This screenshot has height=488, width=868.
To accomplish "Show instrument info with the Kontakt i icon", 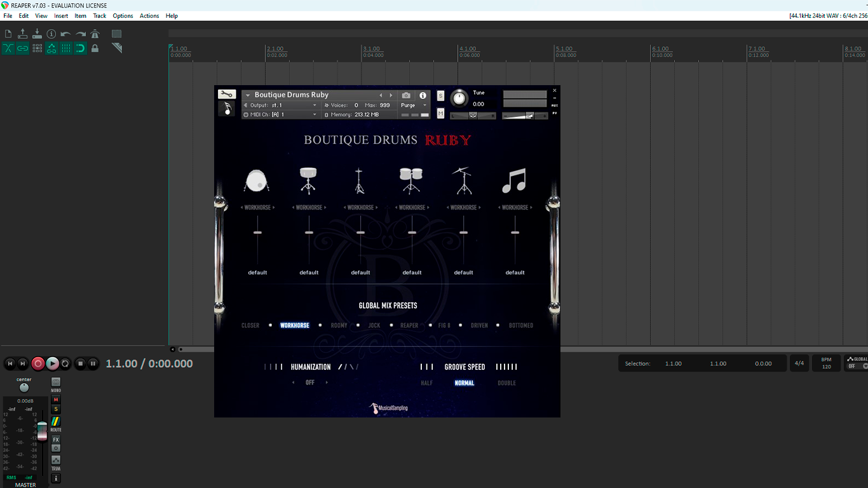I will (x=423, y=95).
